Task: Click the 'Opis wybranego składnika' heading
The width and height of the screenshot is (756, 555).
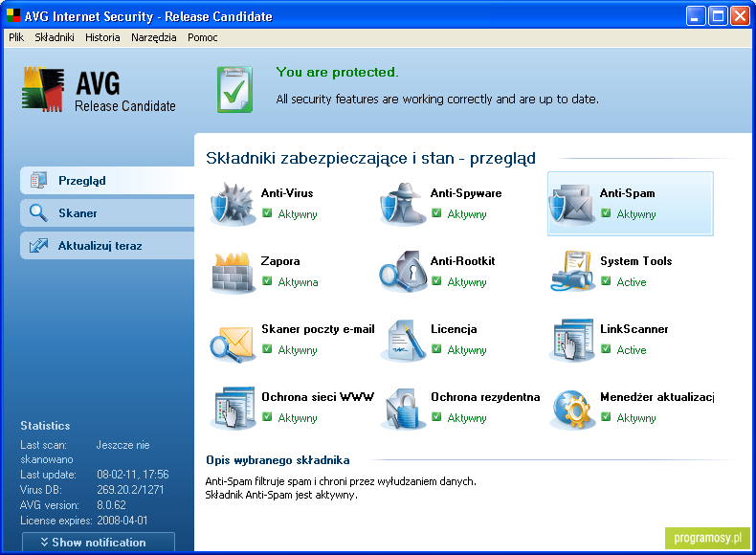Action: (278, 460)
